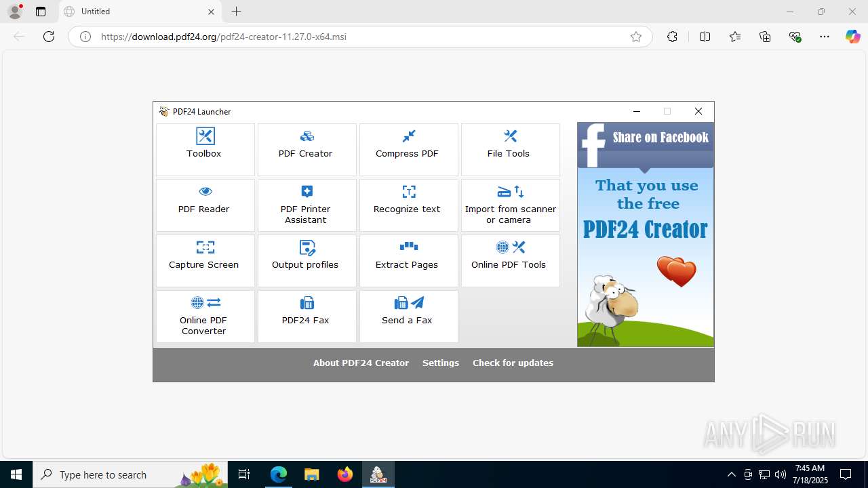Open the taskbar clock and date
The width and height of the screenshot is (868, 488).
tap(810, 474)
